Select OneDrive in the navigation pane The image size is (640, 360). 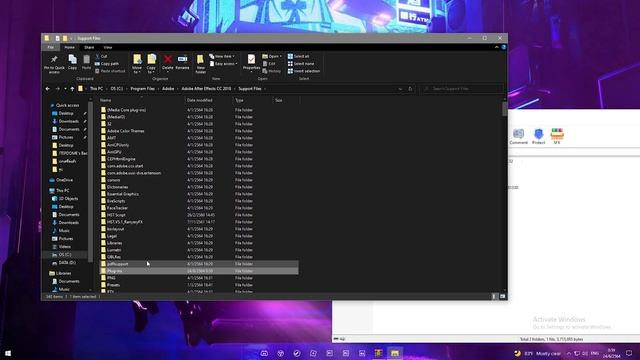(64, 180)
